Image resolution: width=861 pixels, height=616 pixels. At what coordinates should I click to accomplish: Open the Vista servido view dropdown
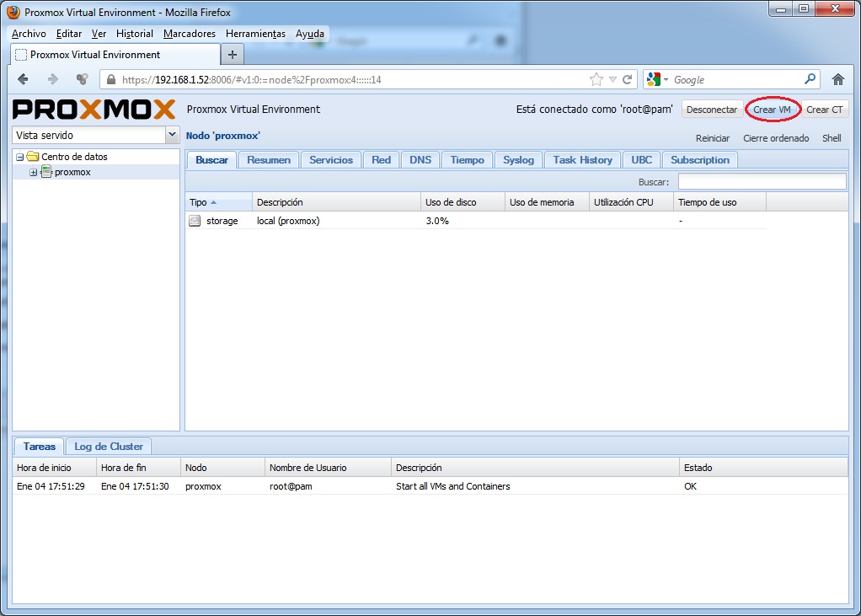tap(172, 135)
